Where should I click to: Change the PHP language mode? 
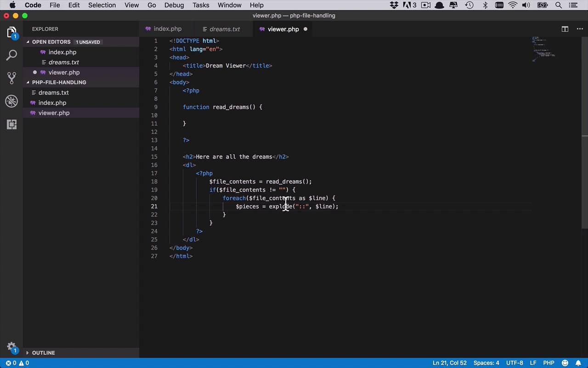coord(548,363)
